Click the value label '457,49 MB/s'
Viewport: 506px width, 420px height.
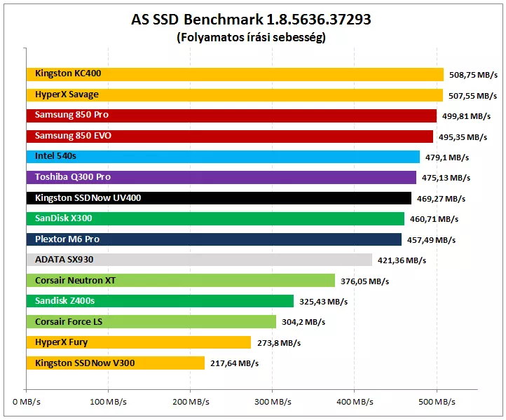click(x=432, y=240)
